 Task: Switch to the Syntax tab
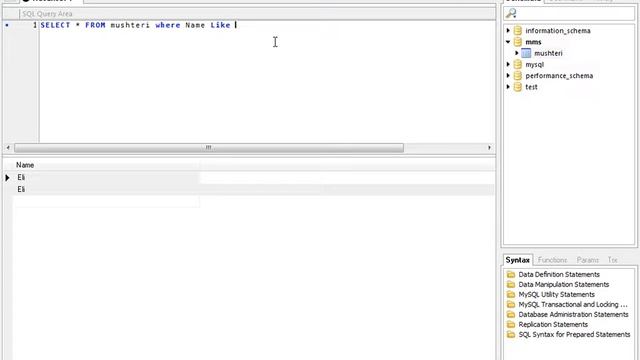(518, 260)
